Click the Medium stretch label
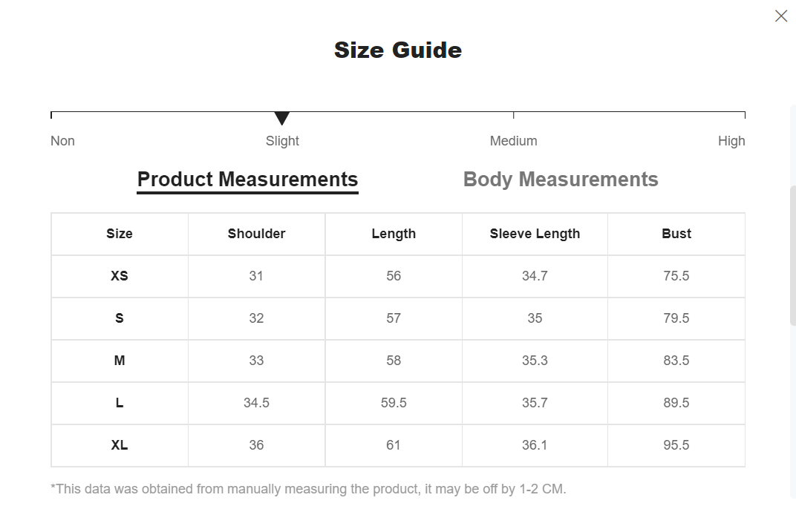This screenshot has height=532, width=796. point(513,141)
